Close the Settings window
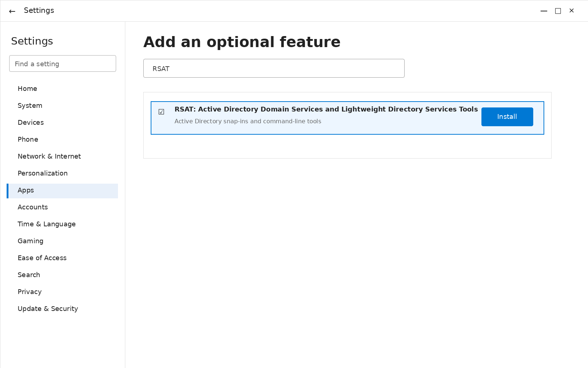The height and width of the screenshot is (368, 588). pyautogui.click(x=571, y=11)
